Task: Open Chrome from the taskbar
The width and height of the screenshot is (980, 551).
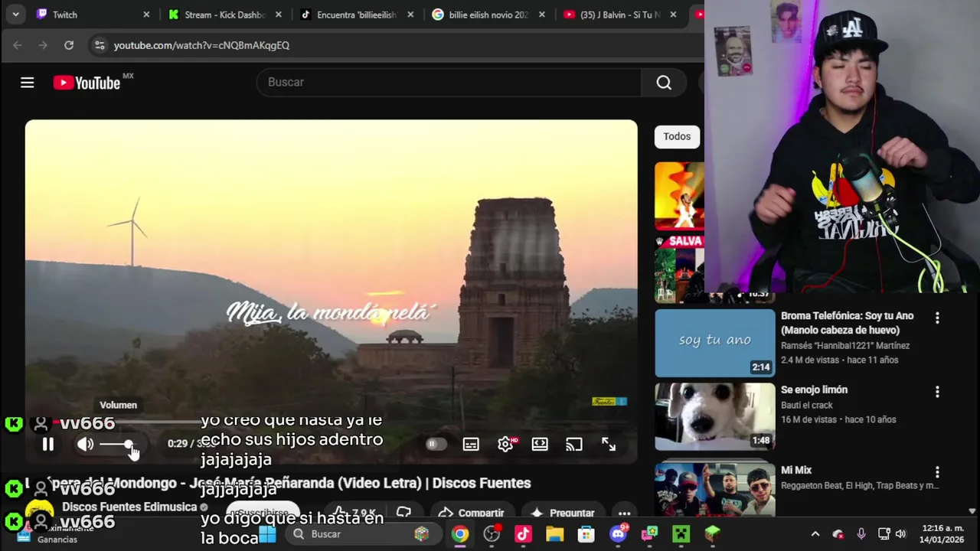Action: (460, 534)
